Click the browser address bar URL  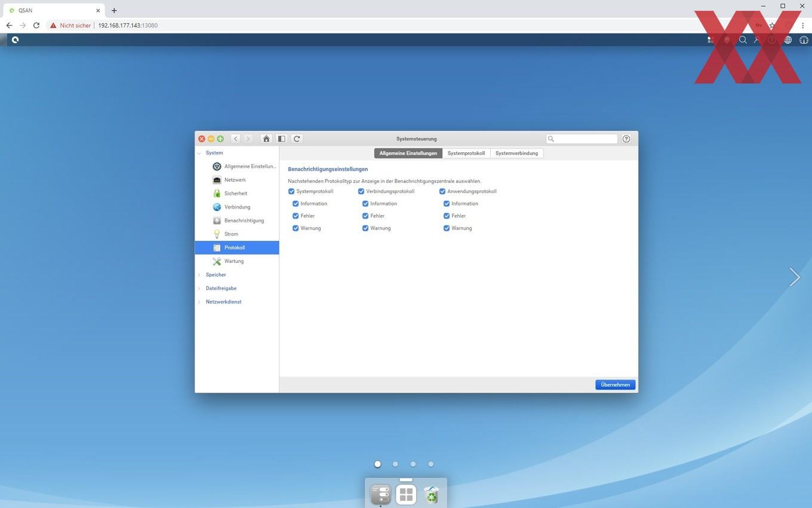pos(128,26)
